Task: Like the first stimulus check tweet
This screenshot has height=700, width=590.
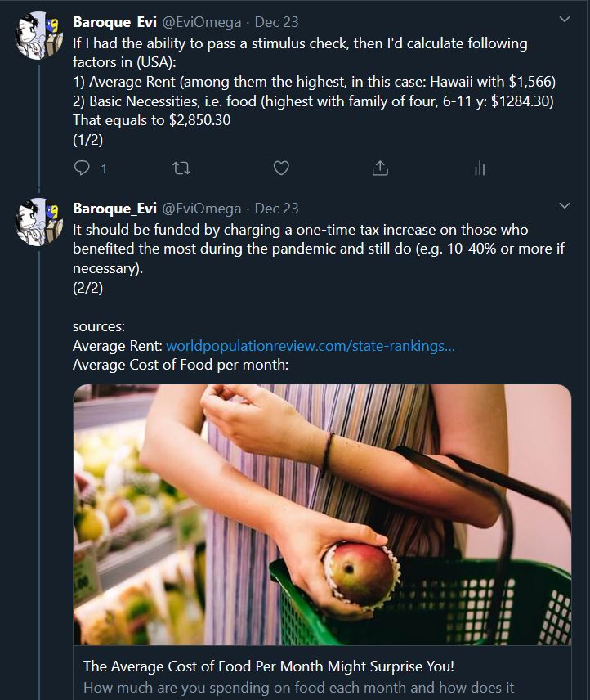Action: pos(281,168)
